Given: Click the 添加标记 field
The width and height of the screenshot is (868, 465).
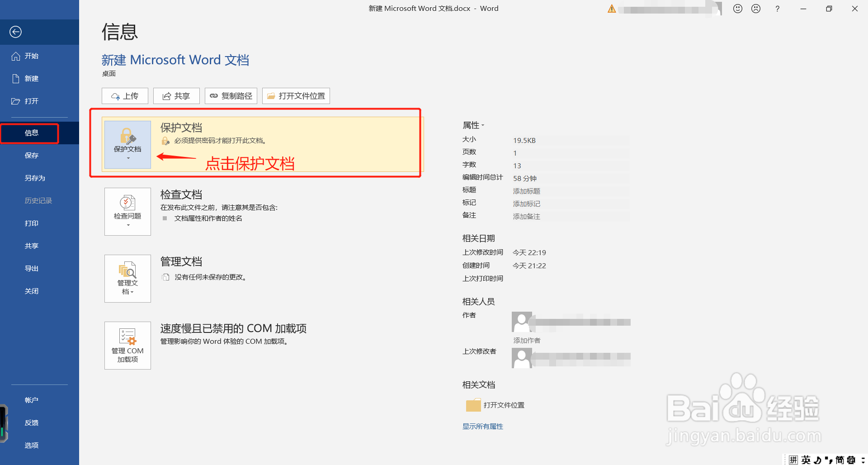Looking at the screenshot, I should pyautogui.click(x=571, y=204).
